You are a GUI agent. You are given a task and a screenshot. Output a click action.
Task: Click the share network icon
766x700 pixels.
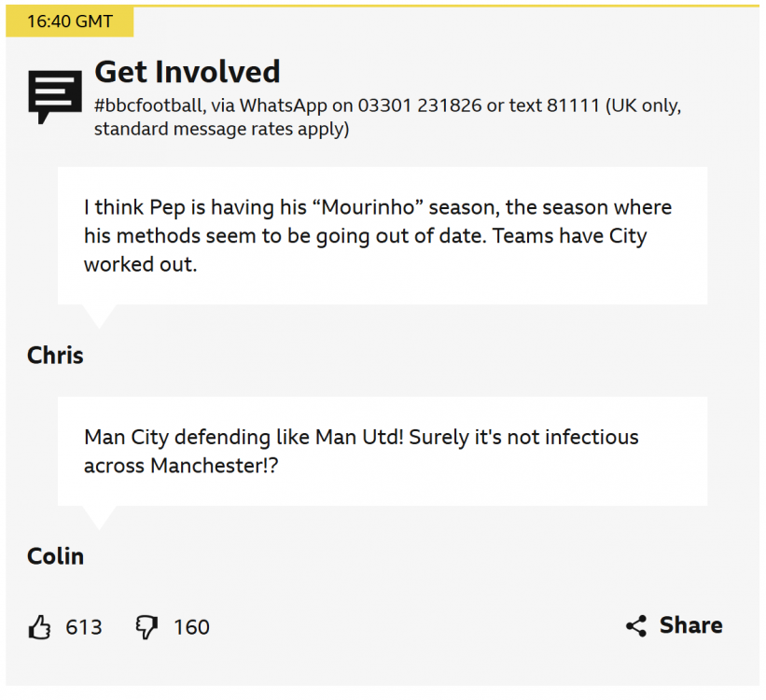636,626
